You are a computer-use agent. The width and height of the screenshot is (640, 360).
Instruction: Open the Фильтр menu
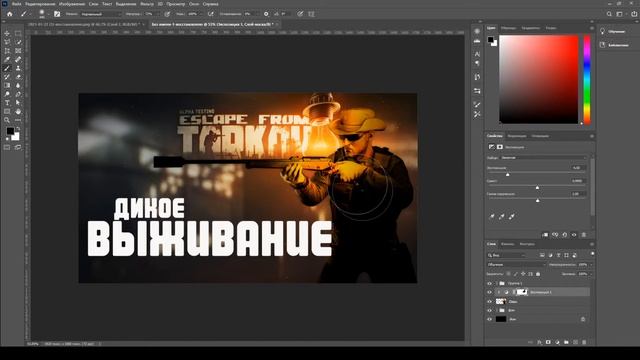click(x=147, y=4)
